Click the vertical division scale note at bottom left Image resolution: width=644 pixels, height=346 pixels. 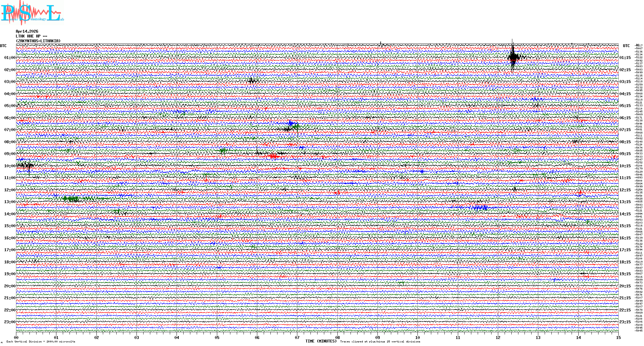point(41,342)
